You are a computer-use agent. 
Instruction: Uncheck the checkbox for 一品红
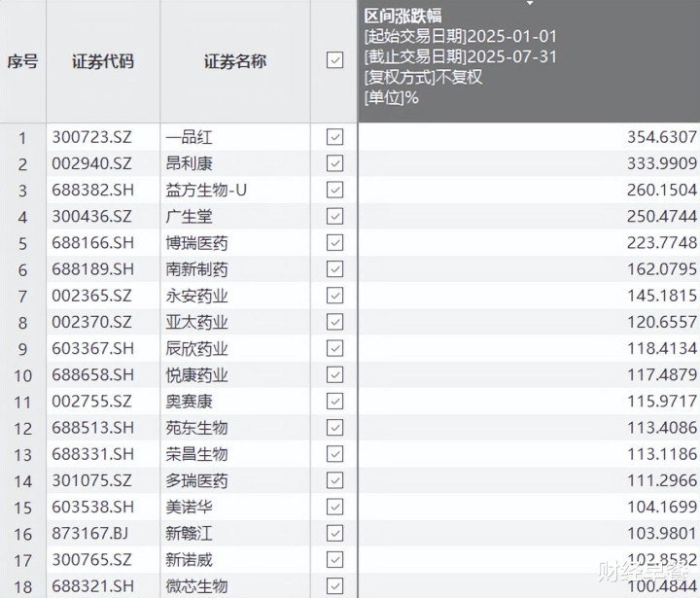[334, 137]
